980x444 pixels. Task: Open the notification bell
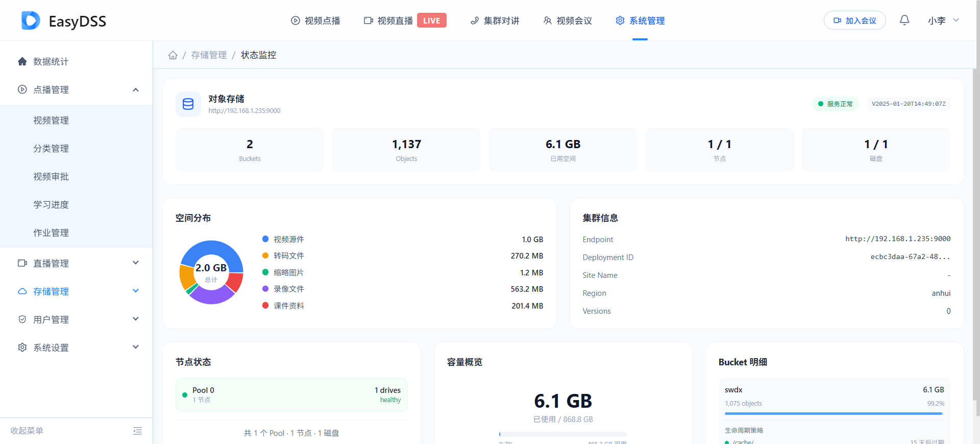(904, 20)
